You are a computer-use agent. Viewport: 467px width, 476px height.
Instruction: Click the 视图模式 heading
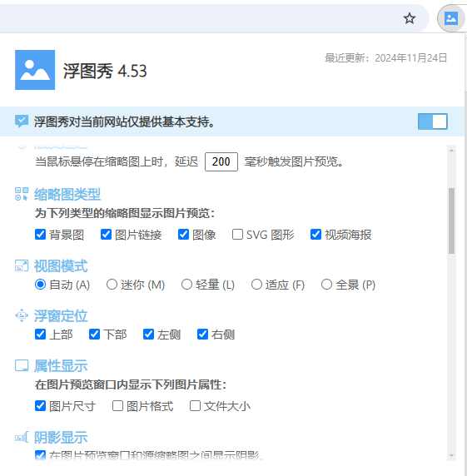(61, 266)
